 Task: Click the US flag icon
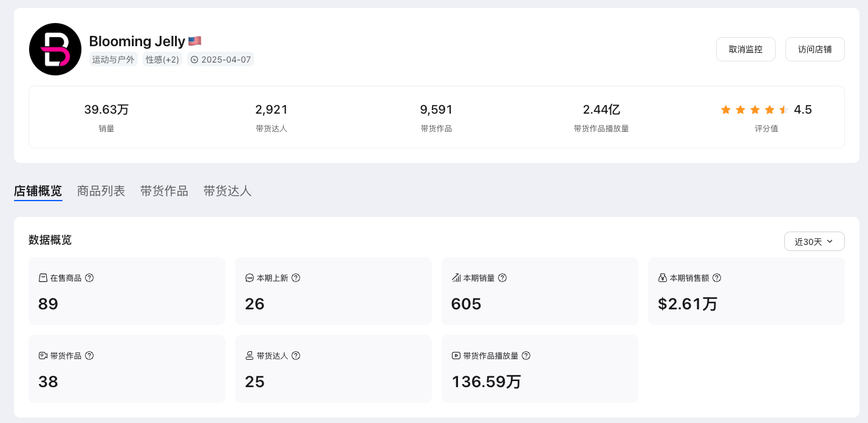point(194,41)
